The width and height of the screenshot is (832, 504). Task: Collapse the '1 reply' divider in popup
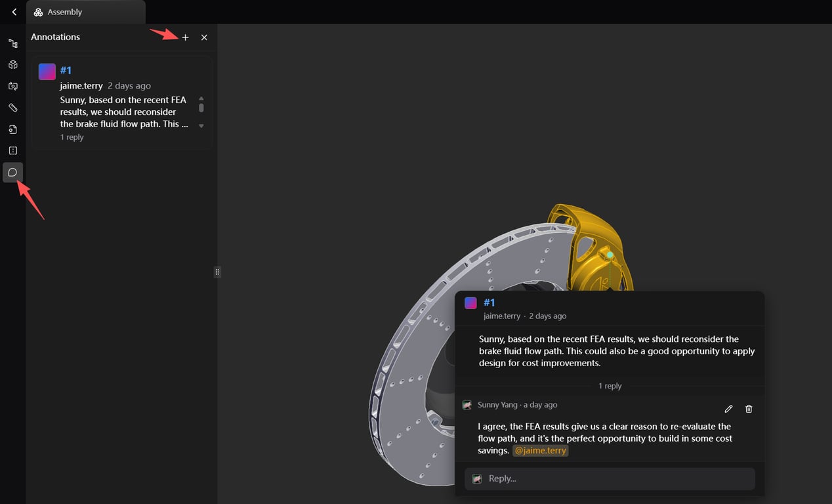tap(610, 386)
